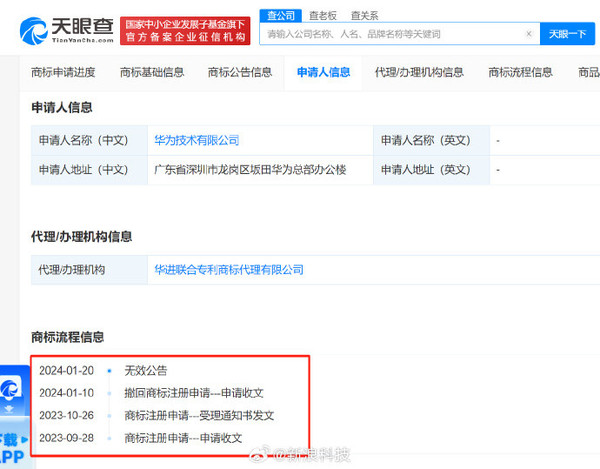Open the 商标流程信息 tab
The height and width of the screenshot is (469, 600).
tap(520, 72)
